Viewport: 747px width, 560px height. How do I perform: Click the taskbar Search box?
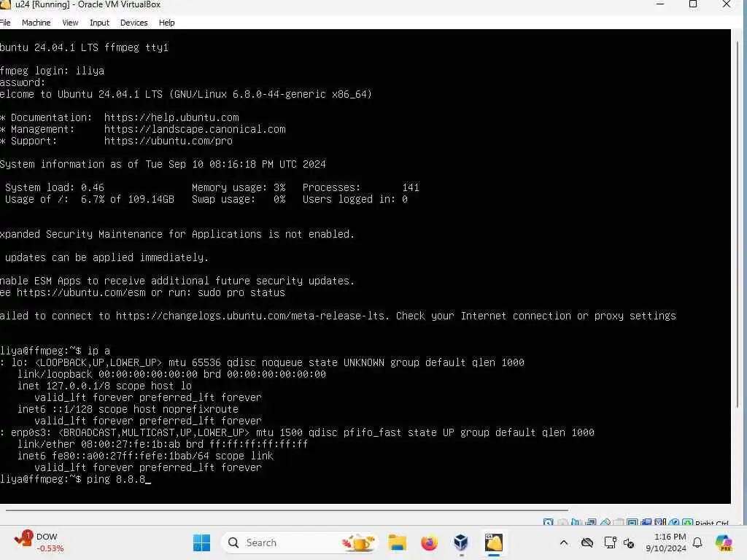tap(300, 542)
